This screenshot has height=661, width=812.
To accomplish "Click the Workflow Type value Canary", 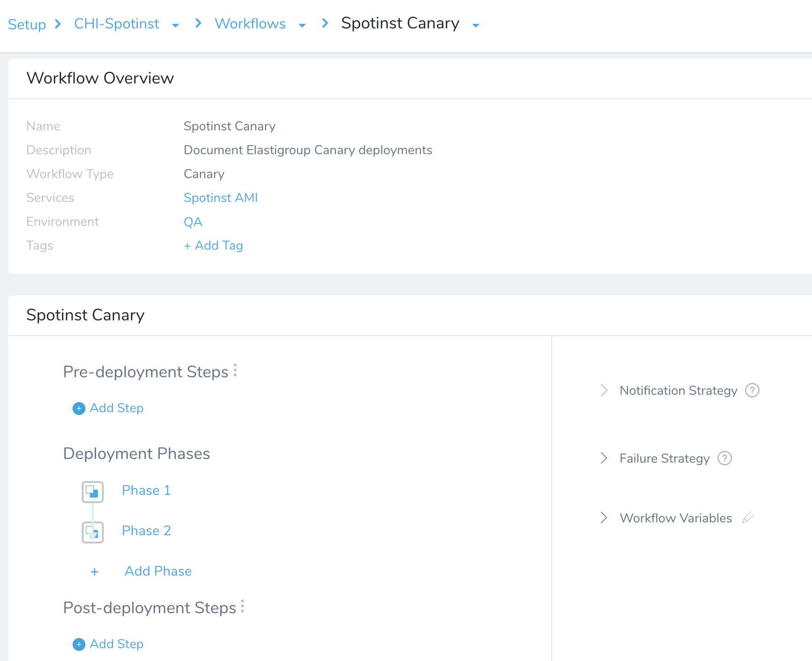I will point(204,174).
